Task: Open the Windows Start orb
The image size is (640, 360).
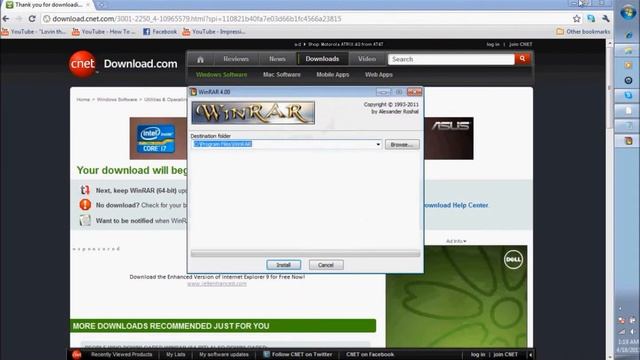Action: click(x=628, y=13)
